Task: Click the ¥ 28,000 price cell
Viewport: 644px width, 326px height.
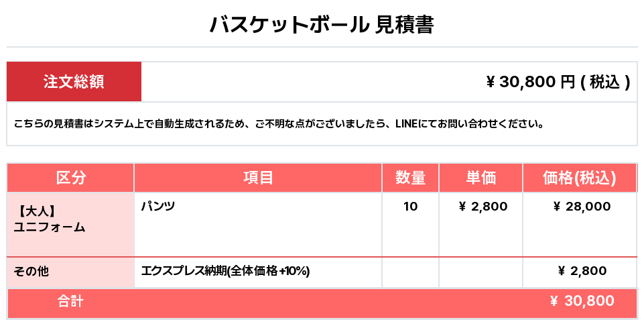Action: (x=582, y=207)
